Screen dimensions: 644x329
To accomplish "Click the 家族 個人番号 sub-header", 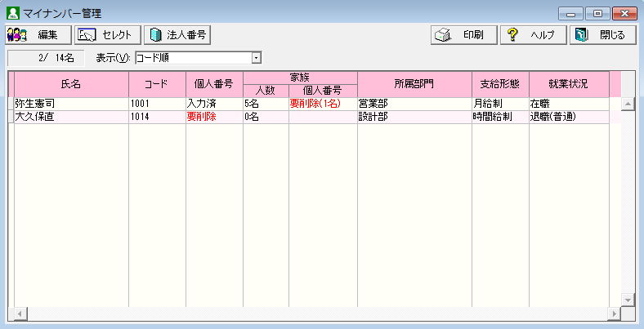I will pos(323,91).
